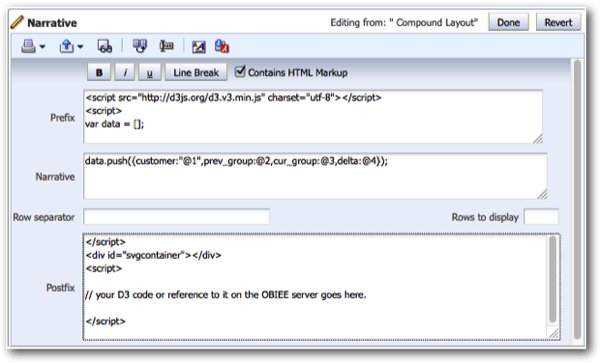The height and width of the screenshot is (363, 600).
Task: Click the Narrative pencil icon
Action: [17, 22]
